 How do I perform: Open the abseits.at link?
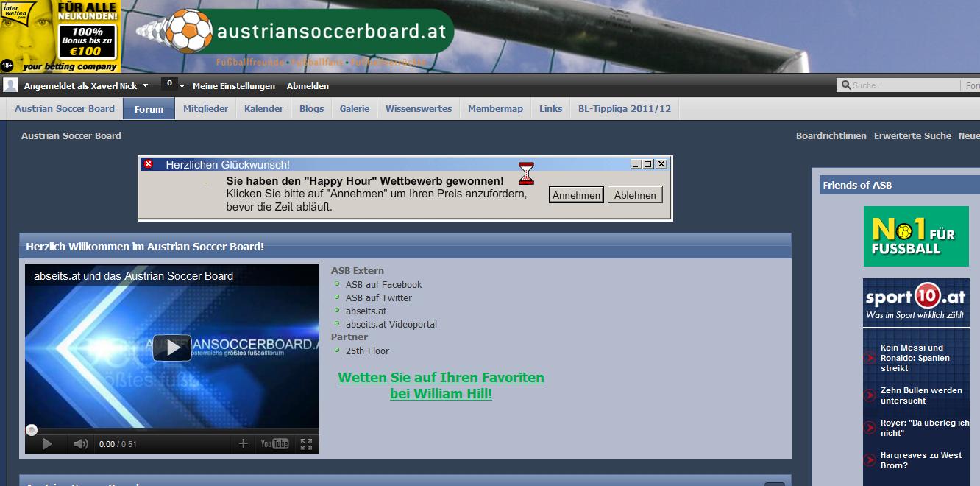[366, 311]
